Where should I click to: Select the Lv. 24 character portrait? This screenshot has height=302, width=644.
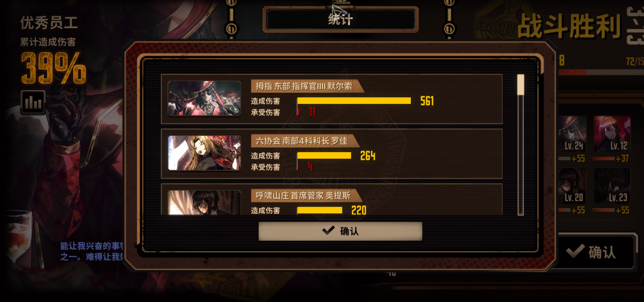[x=572, y=134]
